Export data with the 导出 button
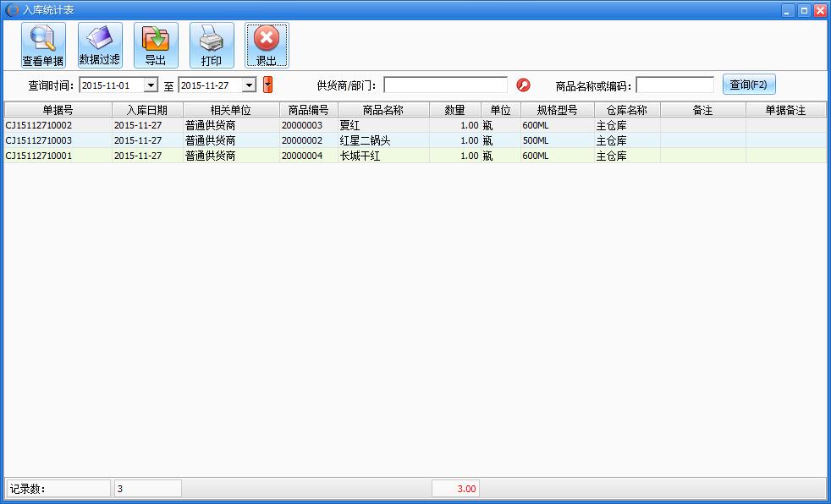The height and width of the screenshot is (504, 831). click(156, 45)
